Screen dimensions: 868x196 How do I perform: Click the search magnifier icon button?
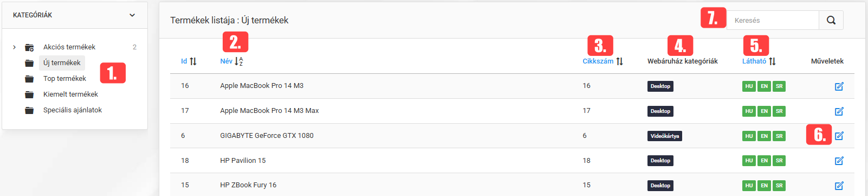click(831, 21)
